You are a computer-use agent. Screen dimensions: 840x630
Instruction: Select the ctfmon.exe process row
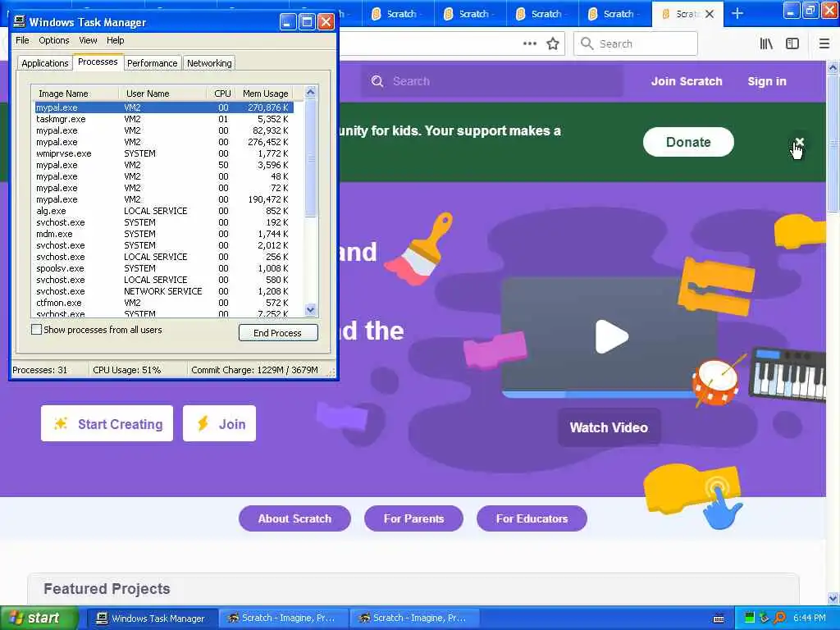(x=163, y=303)
